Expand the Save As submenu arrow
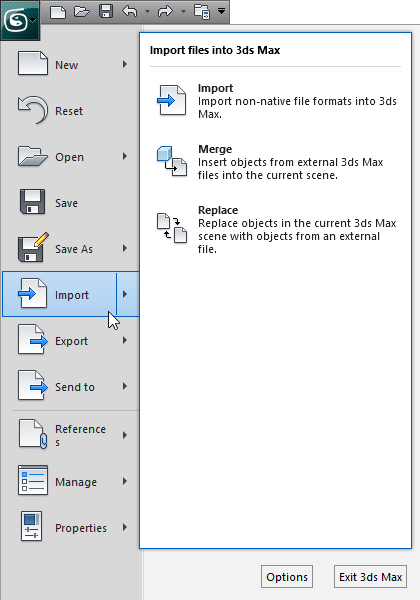This screenshot has height=600, width=420. [125, 248]
